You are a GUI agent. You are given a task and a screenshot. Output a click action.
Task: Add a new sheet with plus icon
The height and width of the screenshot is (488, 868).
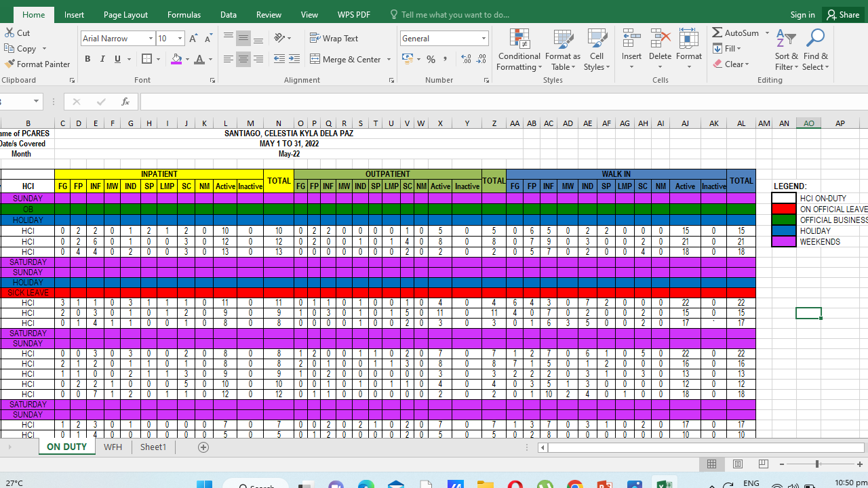pos(203,447)
